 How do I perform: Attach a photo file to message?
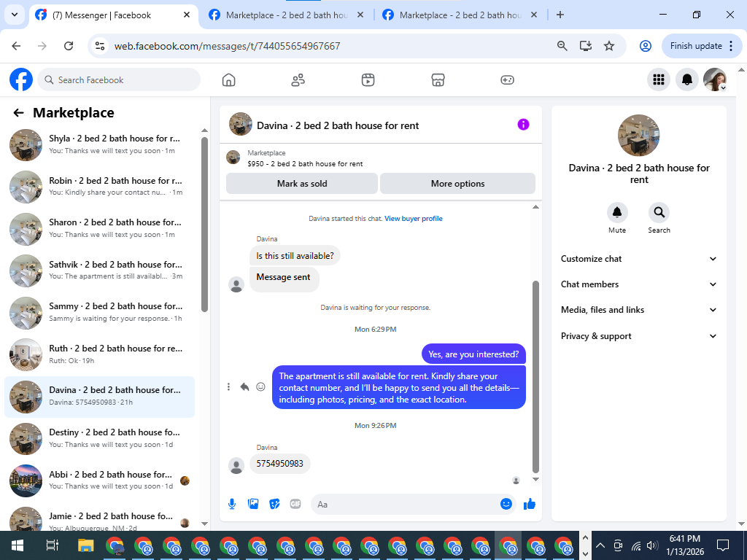(x=253, y=505)
